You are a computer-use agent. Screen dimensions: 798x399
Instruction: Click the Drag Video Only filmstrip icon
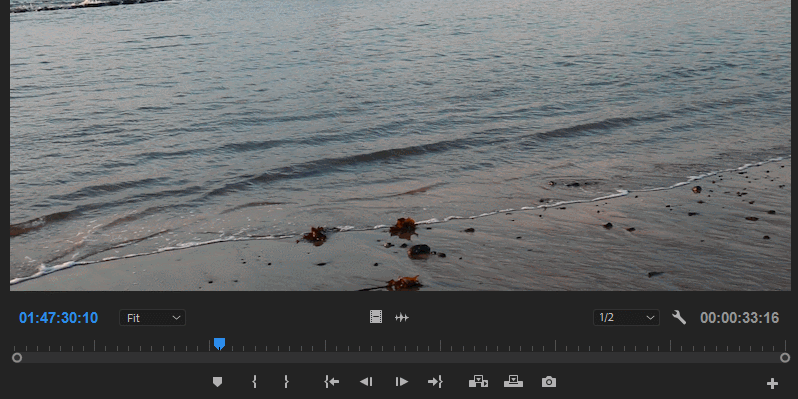pos(376,317)
